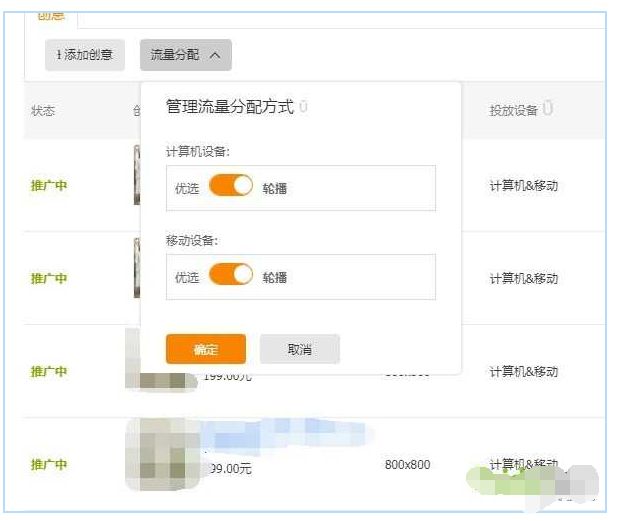
Task: Click help icon beside 投放设备 header
Action: [548, 109]
